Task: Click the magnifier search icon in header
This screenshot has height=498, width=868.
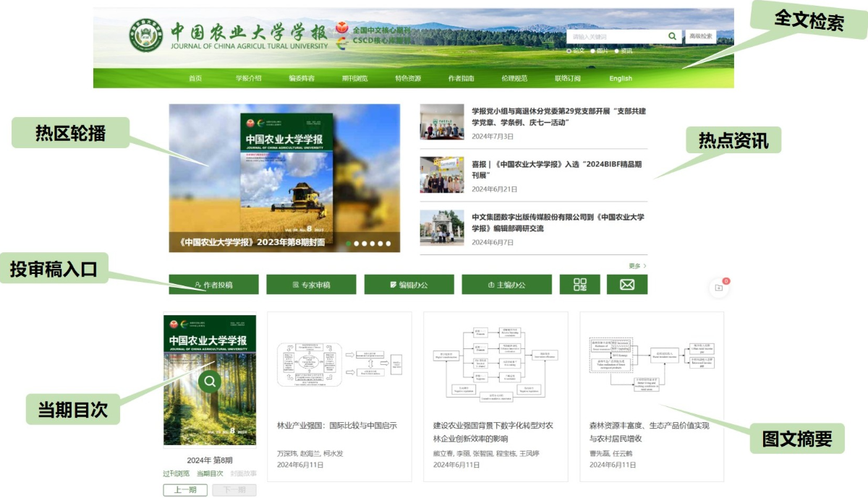Action: point(672,36)
